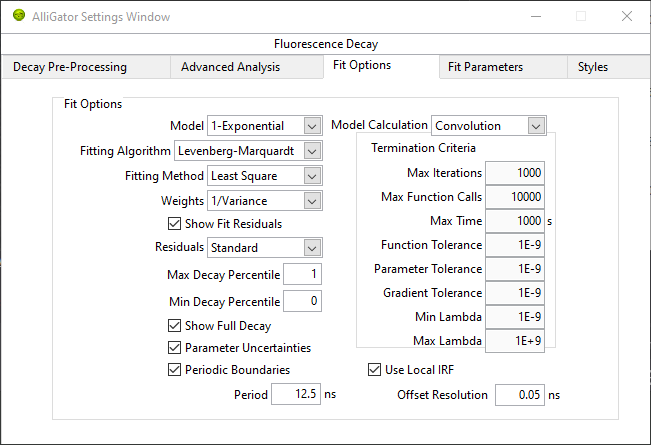Uncheck Show Fit Residuals checkbox

(x=174, y=224)
